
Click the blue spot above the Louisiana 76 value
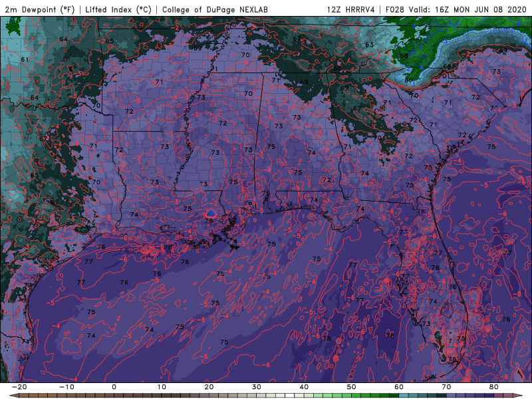point(211,213)
